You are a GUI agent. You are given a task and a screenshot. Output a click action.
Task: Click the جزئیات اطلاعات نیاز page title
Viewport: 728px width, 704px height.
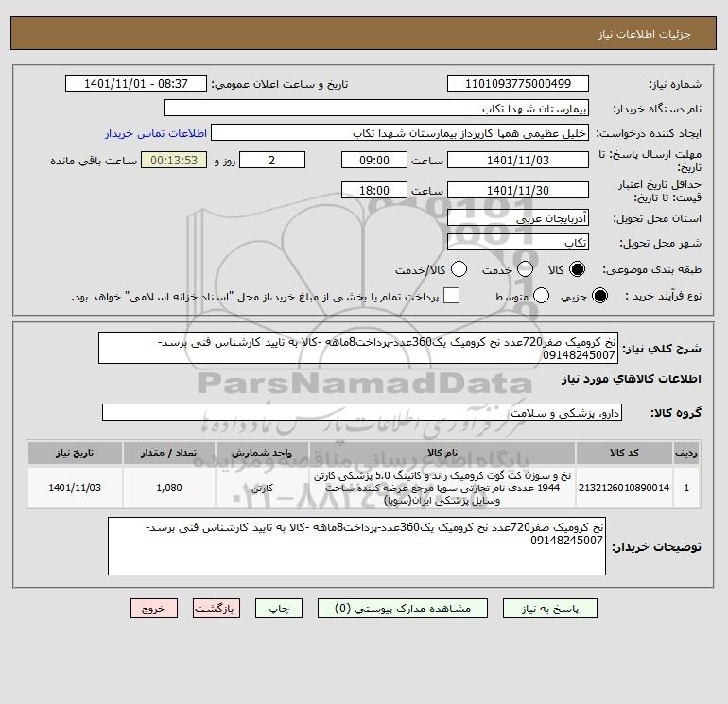[645, 34]
